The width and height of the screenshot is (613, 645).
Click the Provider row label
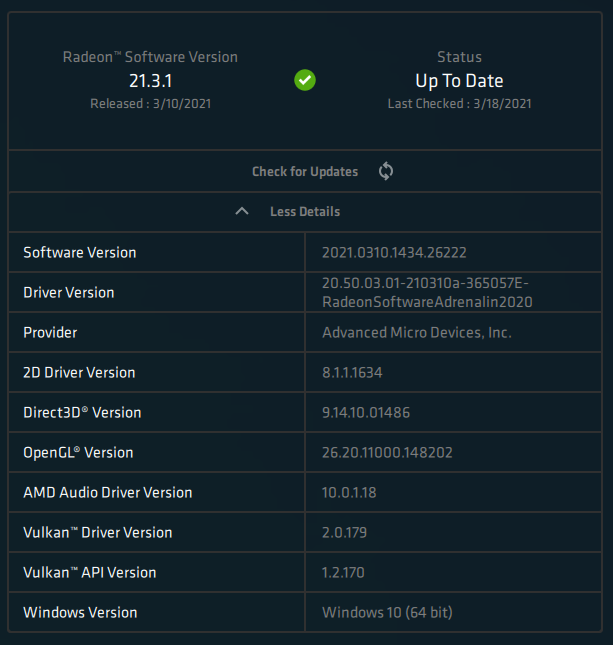50,332
